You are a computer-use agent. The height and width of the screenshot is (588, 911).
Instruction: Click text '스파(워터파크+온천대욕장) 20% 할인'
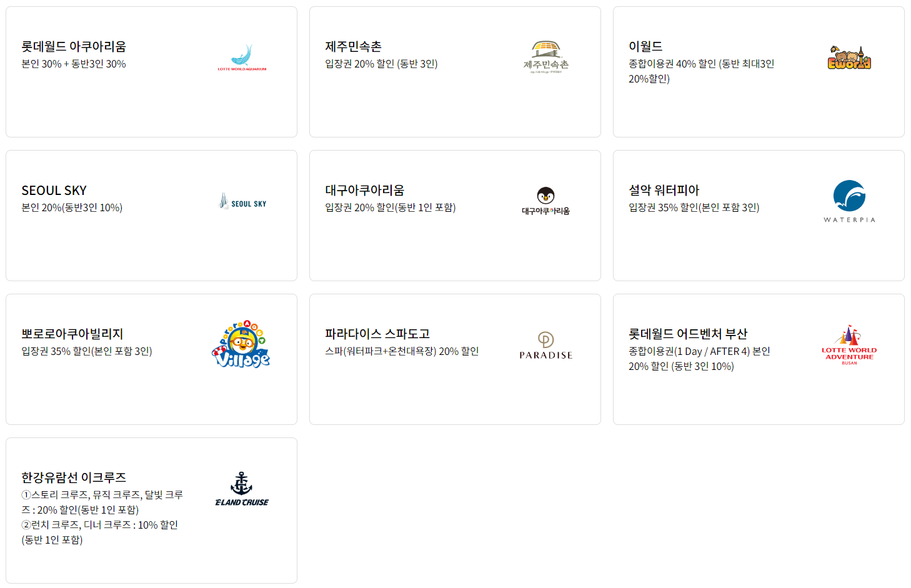coord(402,351)
